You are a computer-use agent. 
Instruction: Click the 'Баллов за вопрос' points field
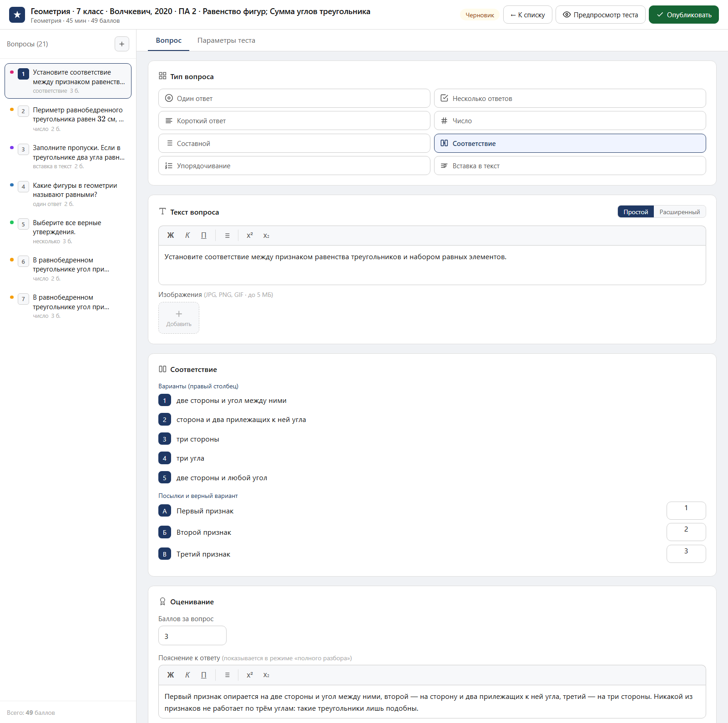tap(192, 636)
